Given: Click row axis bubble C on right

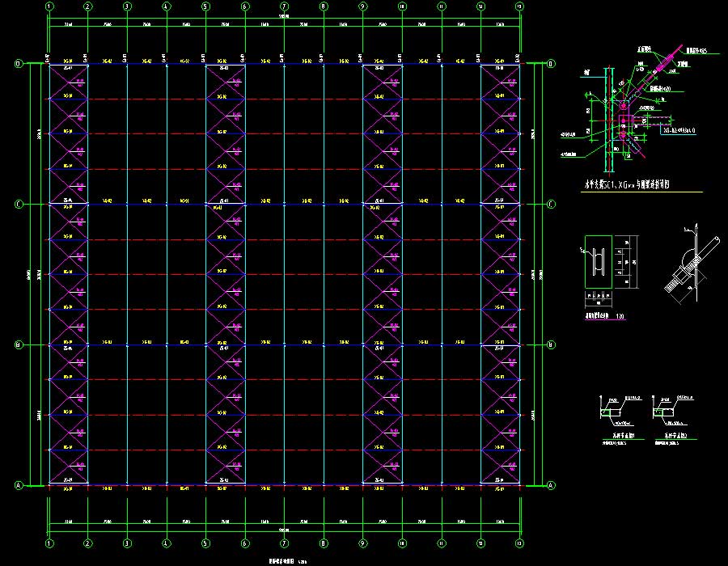Looking at the screenshot, I should click(x=552, y=205).
